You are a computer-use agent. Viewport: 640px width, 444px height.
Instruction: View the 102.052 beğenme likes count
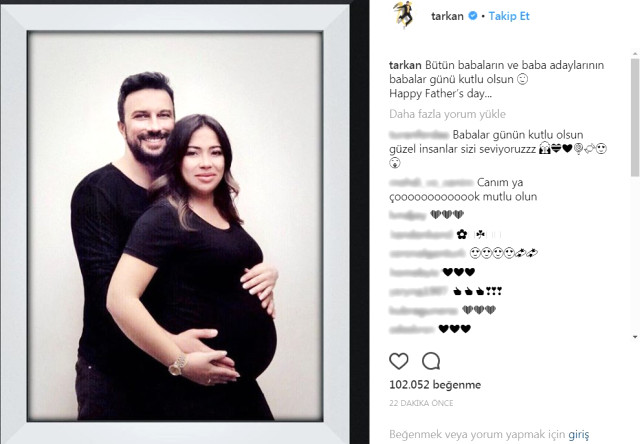tap(435, 384)
